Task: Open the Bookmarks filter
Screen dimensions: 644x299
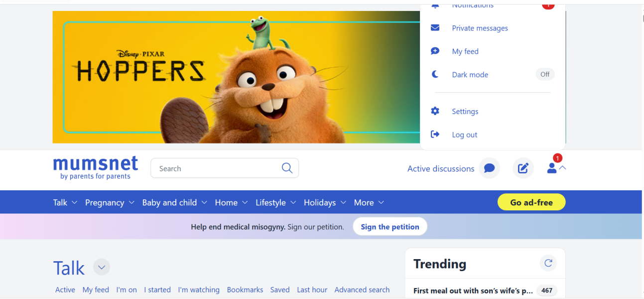Action: [245, 290]
